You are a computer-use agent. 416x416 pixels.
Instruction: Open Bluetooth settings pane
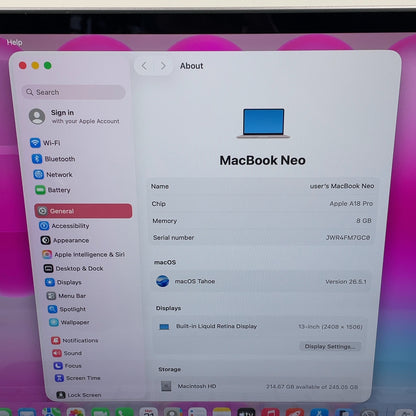54,159
